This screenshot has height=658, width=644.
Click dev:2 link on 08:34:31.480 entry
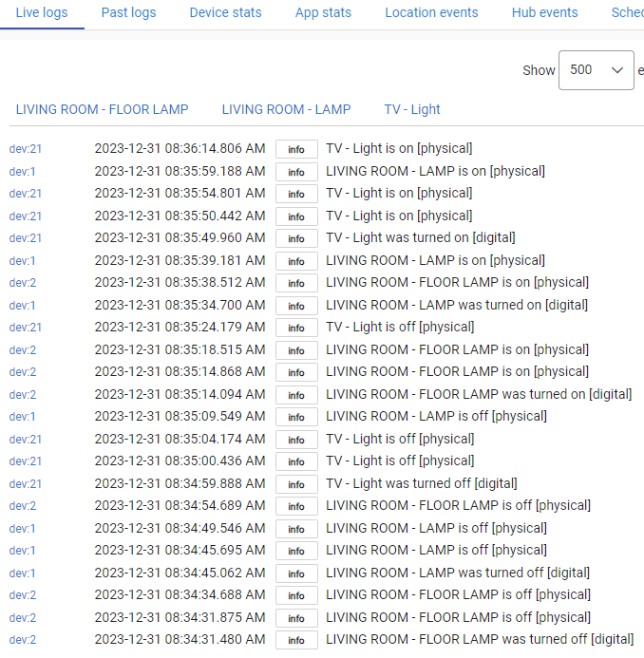click(x=23, y=640)
